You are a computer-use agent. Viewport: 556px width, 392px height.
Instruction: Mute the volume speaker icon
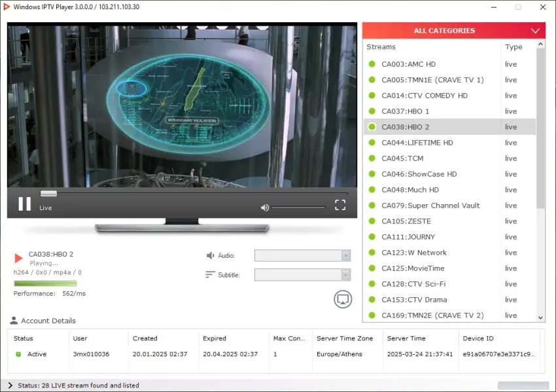[264, 207]
